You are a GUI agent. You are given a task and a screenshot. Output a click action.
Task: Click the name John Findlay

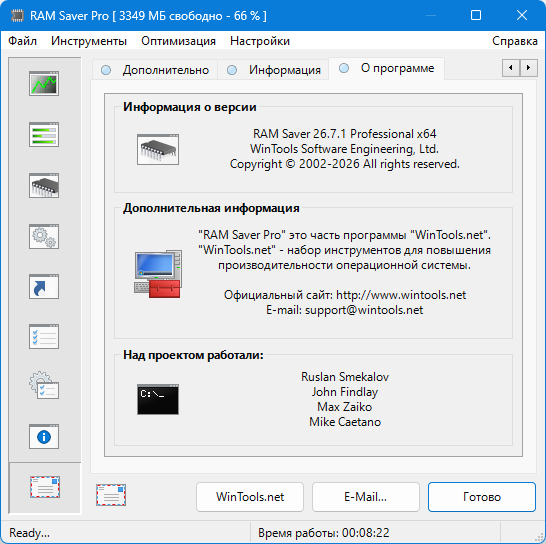[345, 392]
